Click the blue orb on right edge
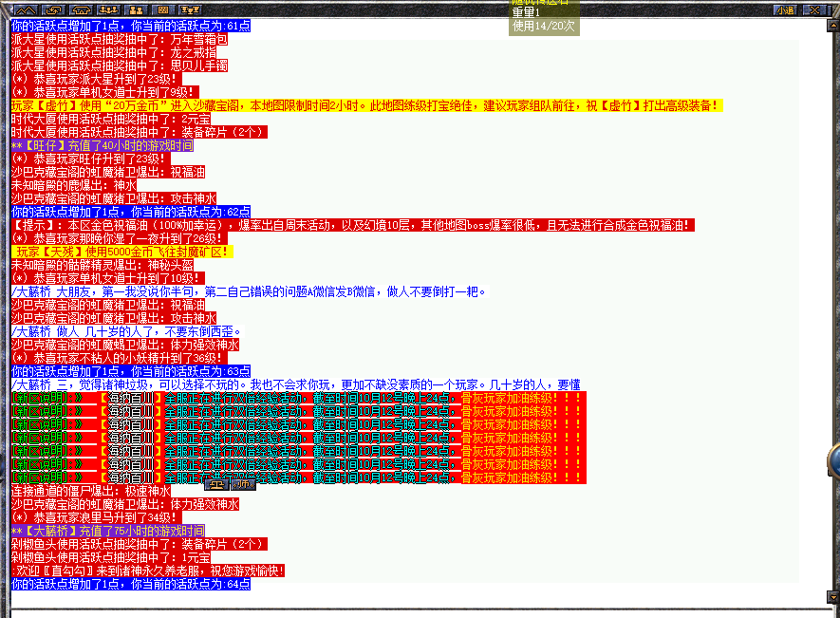 (834, 462)
